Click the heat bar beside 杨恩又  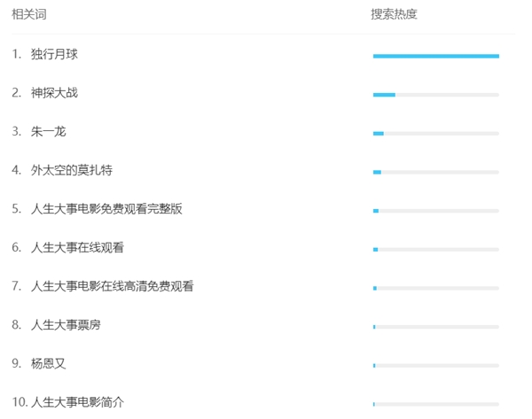pos(436,366)
